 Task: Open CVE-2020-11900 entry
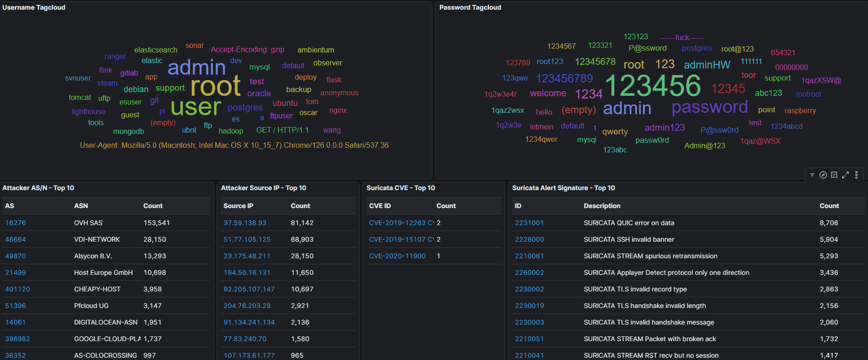(397, 256)
